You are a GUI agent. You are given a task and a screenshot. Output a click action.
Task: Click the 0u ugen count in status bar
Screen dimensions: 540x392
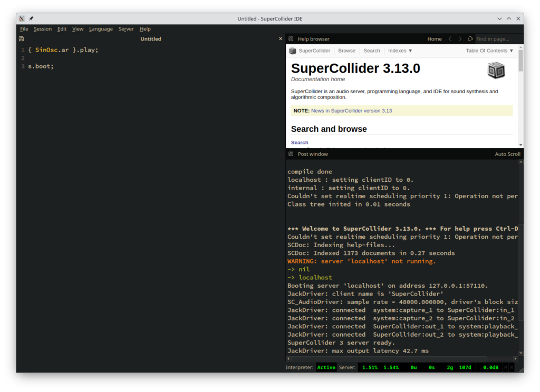coord(413,368)
